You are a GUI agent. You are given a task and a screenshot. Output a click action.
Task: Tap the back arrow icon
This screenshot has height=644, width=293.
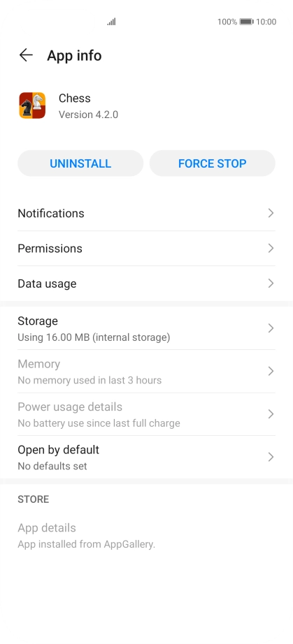tap(26, 55)
